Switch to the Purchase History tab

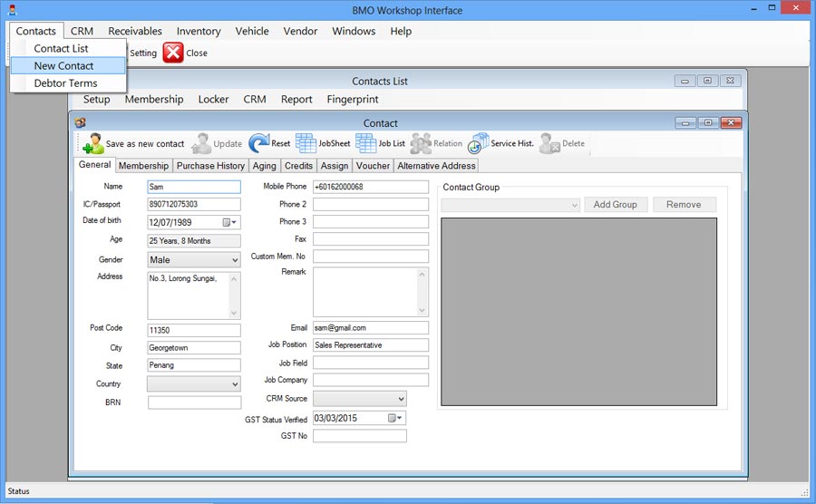coord(210,165)
